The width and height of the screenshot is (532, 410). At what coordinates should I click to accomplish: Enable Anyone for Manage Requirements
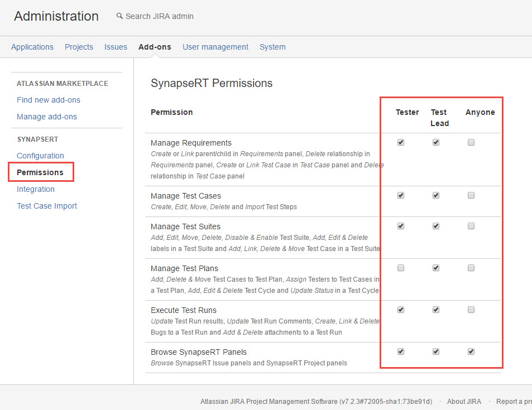pyautogui.click(x=471, y=142)
